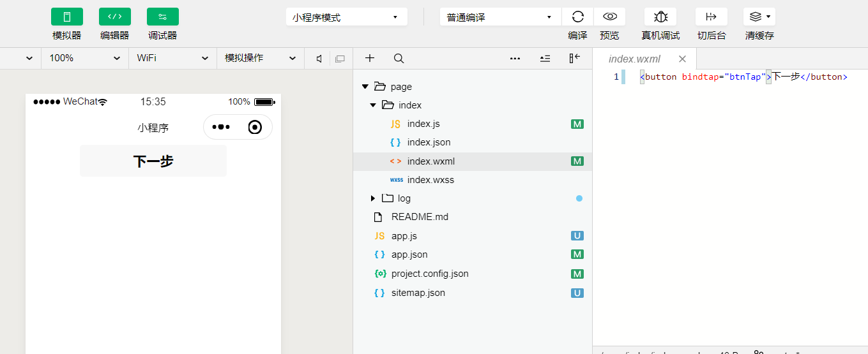Mute the simulator sound via speaker icon
This screenshot has width=868, height=354.
pyautogui.click(x=319, y=59)
